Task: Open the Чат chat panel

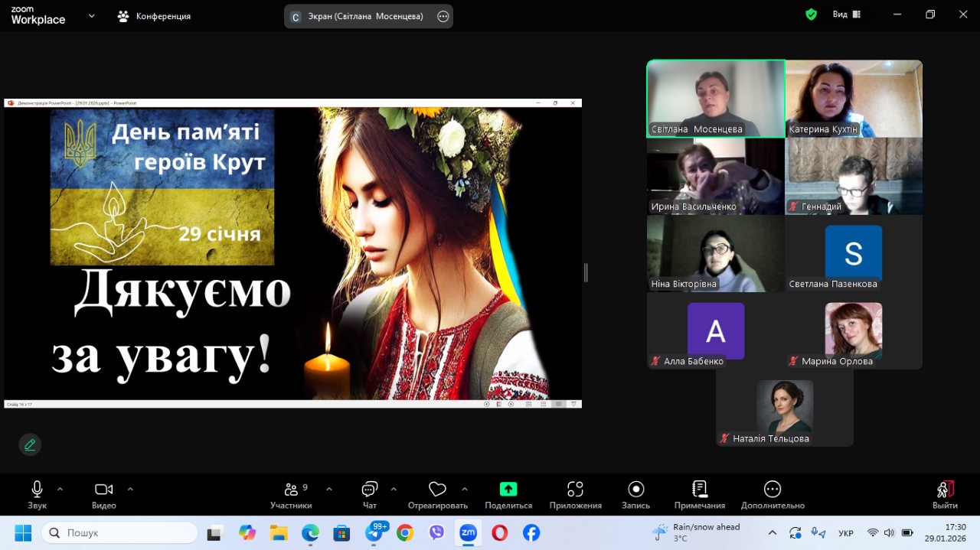Action: point(370,490)
